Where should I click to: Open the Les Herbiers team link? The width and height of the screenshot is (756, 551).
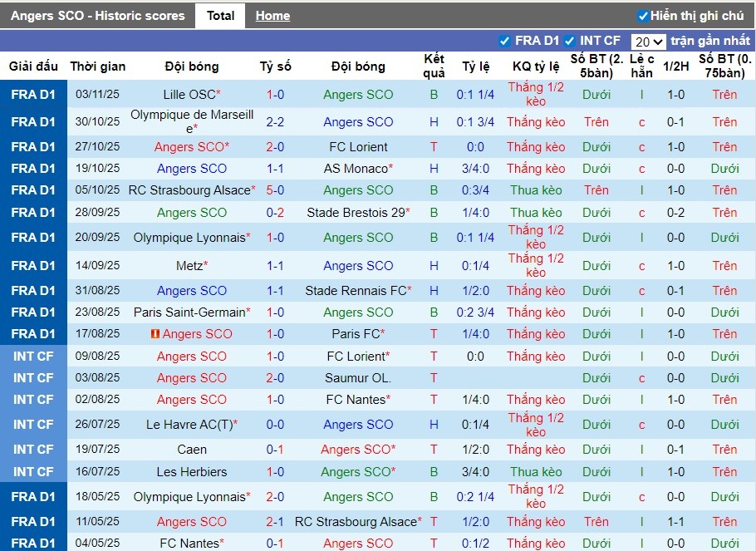(x=192, y=472)
